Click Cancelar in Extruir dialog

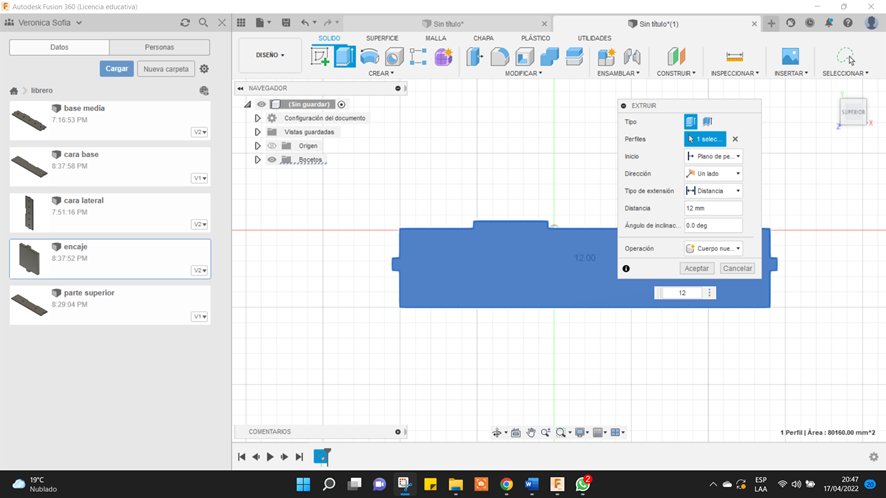(x=737, y=269)
